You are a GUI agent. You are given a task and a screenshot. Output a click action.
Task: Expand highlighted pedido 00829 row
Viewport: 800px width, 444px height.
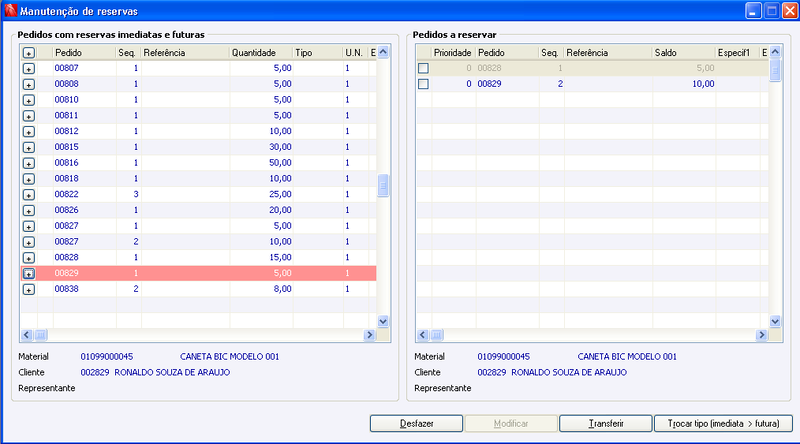29,274
